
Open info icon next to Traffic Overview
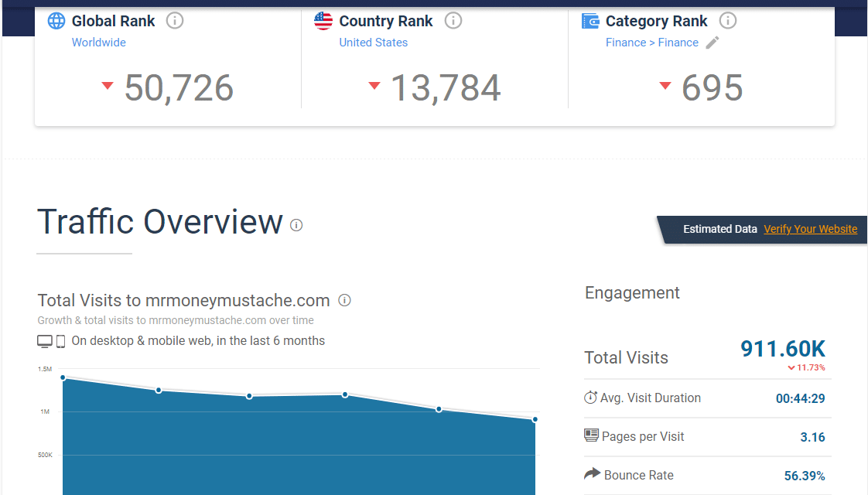point(296,225)
